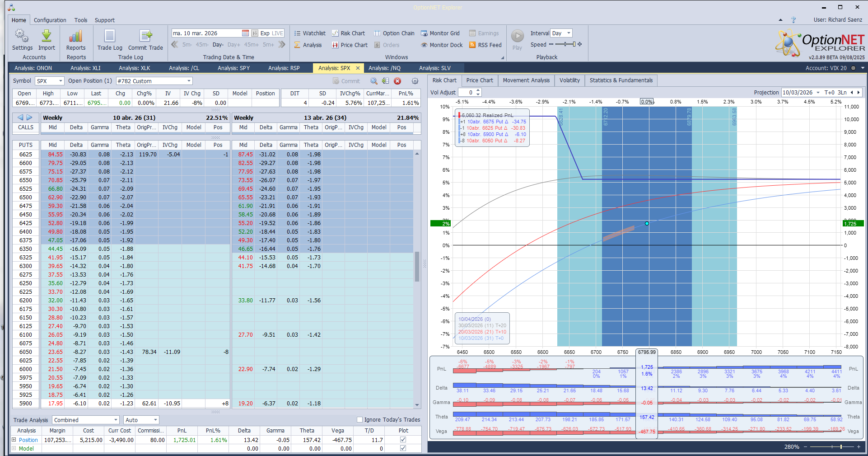Open the Option Chain window
Image resolution: width=868 pixels, height=456 pixels.
coord(394,33)
